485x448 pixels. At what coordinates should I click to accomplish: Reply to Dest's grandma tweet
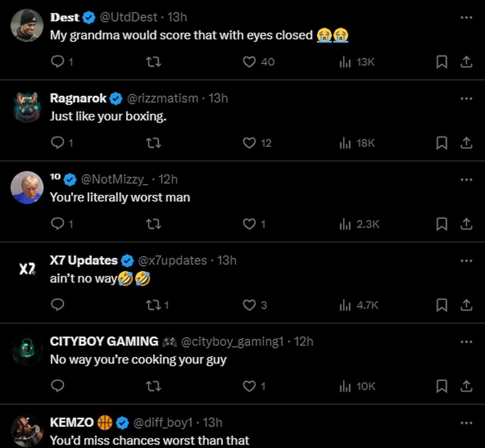pyautogui.click(x=58, y=62)
